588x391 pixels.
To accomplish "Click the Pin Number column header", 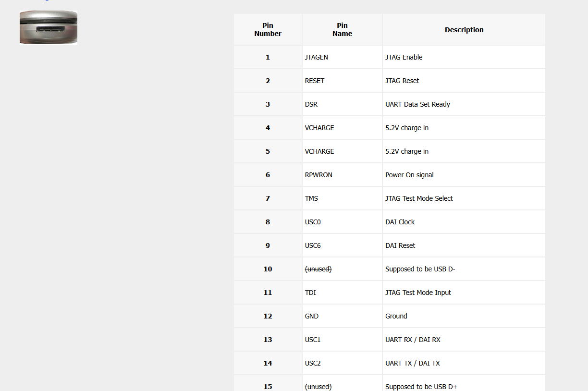I will pyautogui.click(x=268, y=30).
